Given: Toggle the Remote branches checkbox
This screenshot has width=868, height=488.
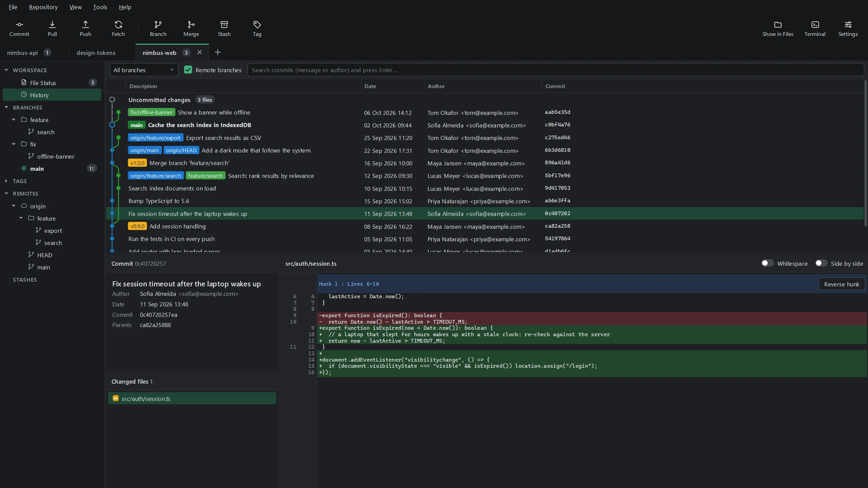Looking at the screenshot, I should point(188,70).
